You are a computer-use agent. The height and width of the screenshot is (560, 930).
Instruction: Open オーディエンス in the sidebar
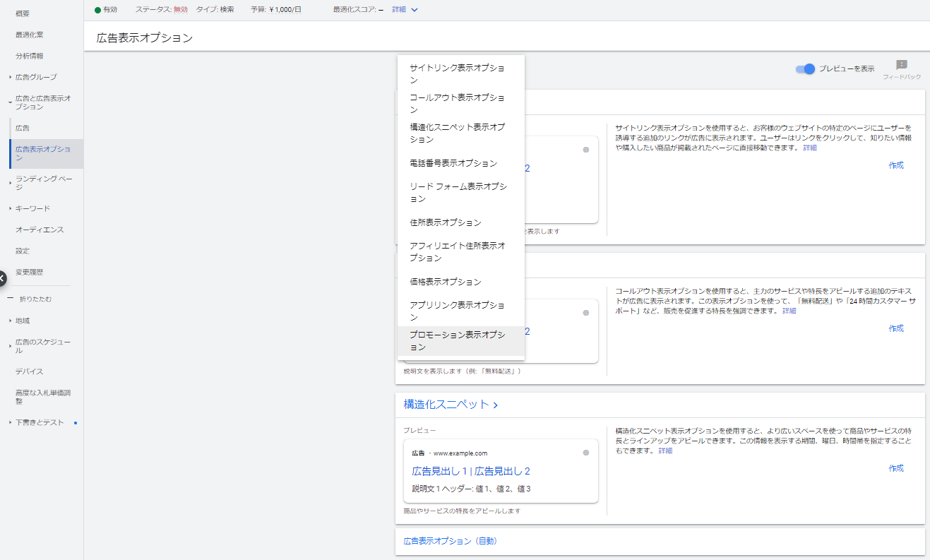point(40,230)
